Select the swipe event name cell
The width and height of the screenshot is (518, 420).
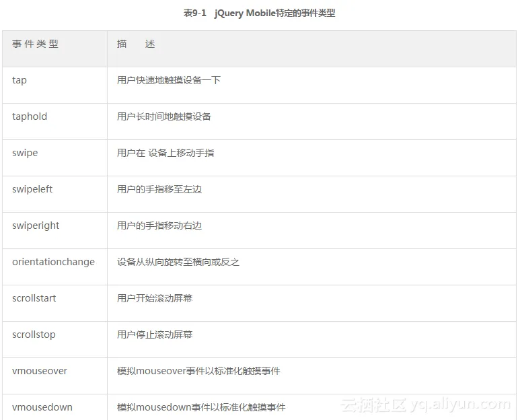click(55, 158)
